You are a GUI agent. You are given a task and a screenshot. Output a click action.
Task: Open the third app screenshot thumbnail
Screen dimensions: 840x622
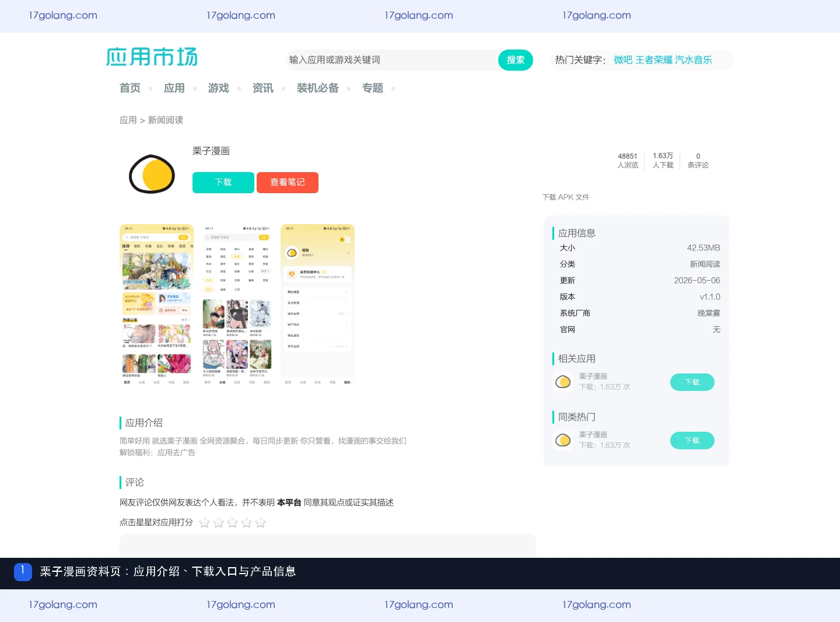317,305
